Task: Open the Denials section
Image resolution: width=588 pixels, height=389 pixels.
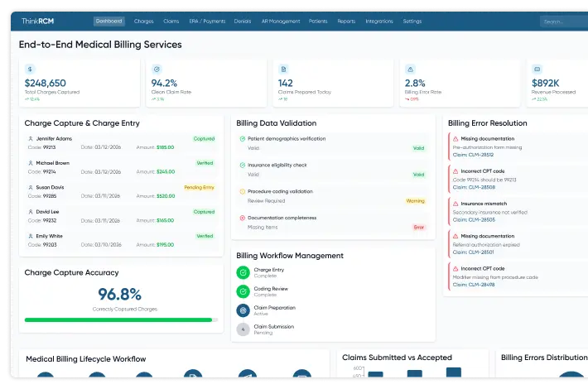Action: point(243,22)
